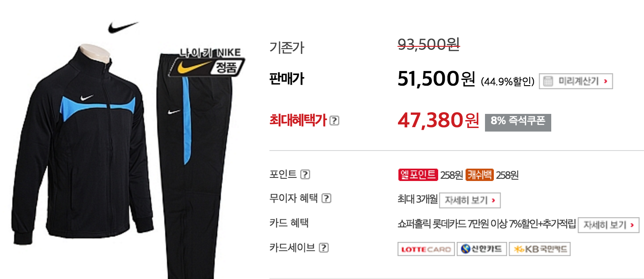Click the 캐쉬백 orange badge
Image resolution: width=644 pixels, height=279 pixels.
point(480,175)
